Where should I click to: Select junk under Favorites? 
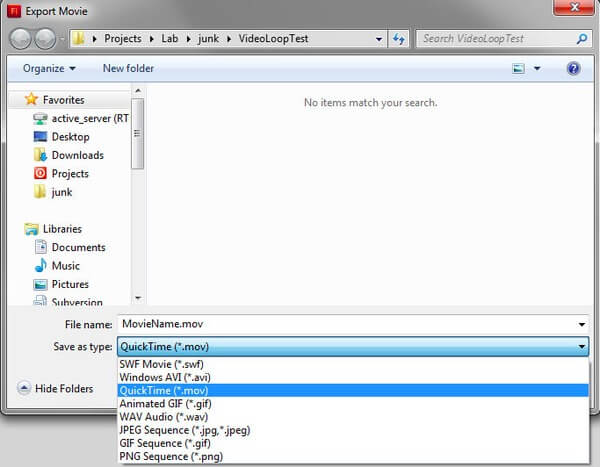62,192
